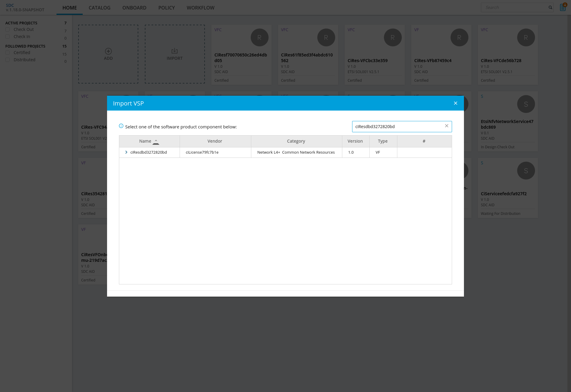571x392 pixels.
Task: Click R icon on CiRes-VFb87459c4 card
Action: pos(459,37)
